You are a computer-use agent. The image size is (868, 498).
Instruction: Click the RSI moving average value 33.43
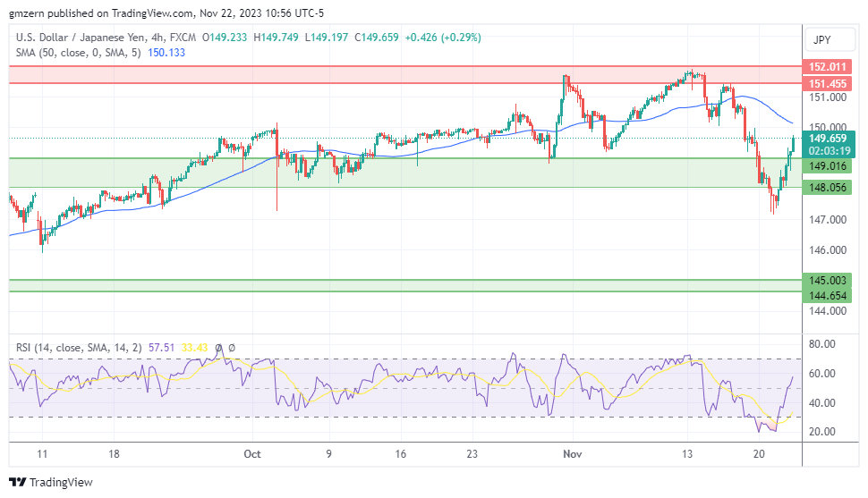point(194,348)
